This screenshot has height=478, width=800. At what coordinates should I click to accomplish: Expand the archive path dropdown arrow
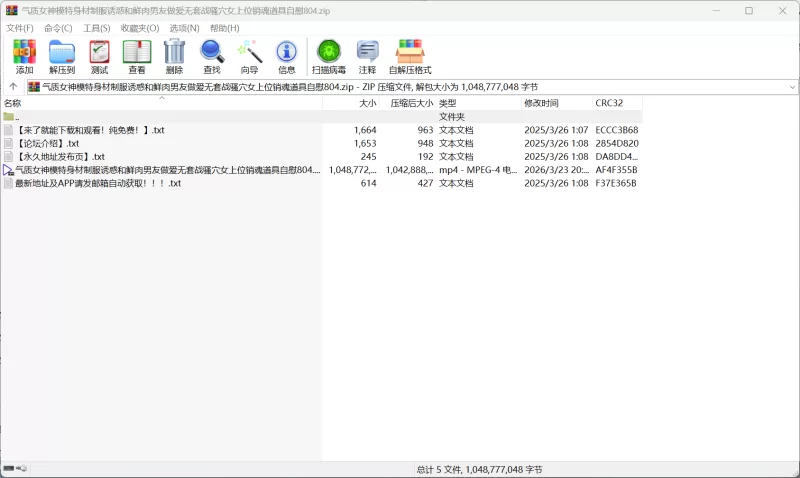coord(792,87)
